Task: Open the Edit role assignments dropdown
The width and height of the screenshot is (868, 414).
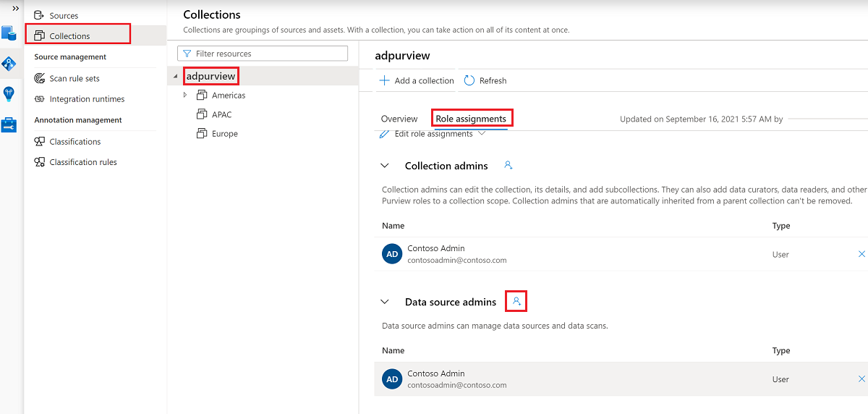Action: (x=433, y=134)
